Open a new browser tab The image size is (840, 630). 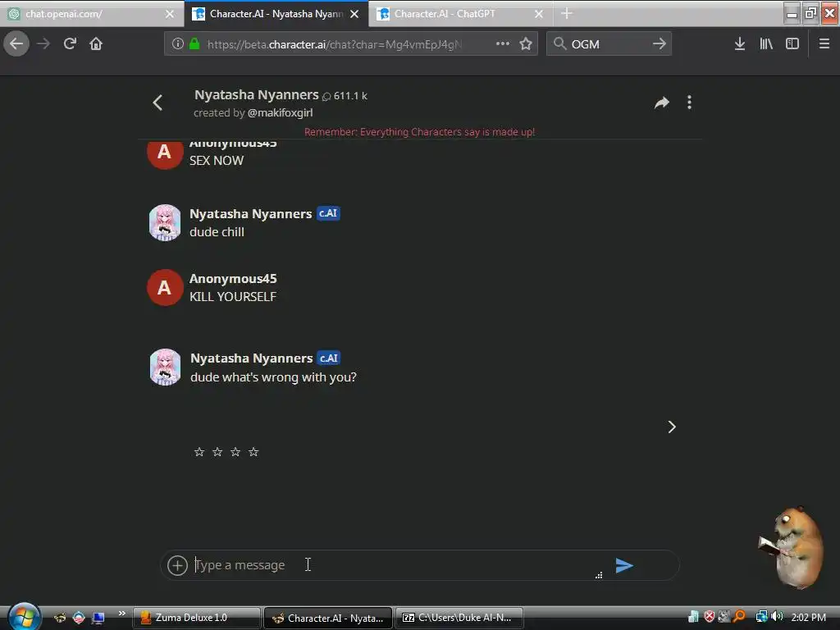point(567,13)
